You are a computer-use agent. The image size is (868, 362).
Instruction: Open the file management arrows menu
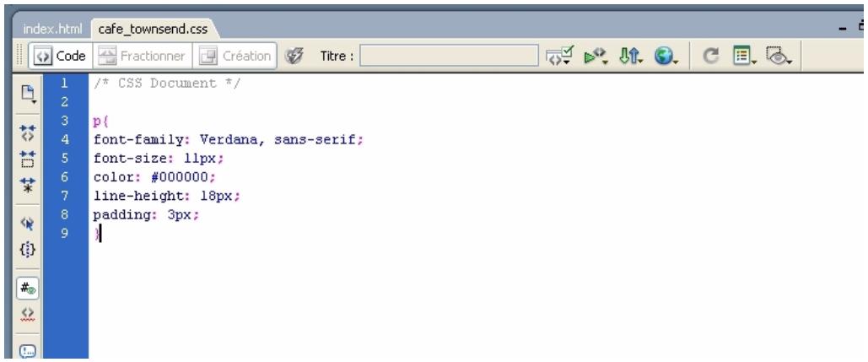point(630,56)
